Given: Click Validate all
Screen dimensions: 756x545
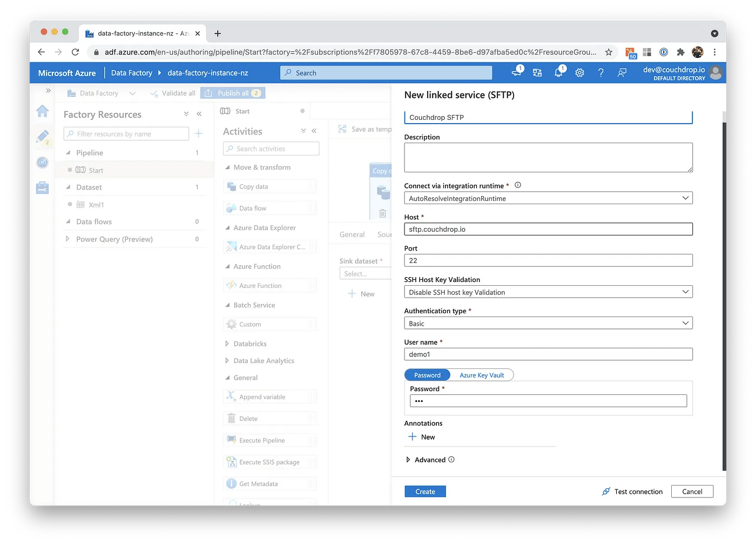Looking at the screenshot, I should pyautogui.click(x=173, y=93).
